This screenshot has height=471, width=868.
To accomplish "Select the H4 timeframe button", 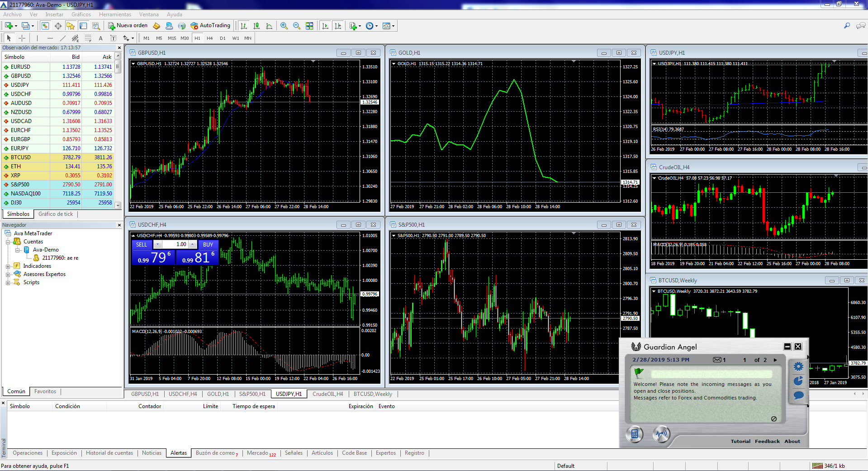I will point(210,38).
